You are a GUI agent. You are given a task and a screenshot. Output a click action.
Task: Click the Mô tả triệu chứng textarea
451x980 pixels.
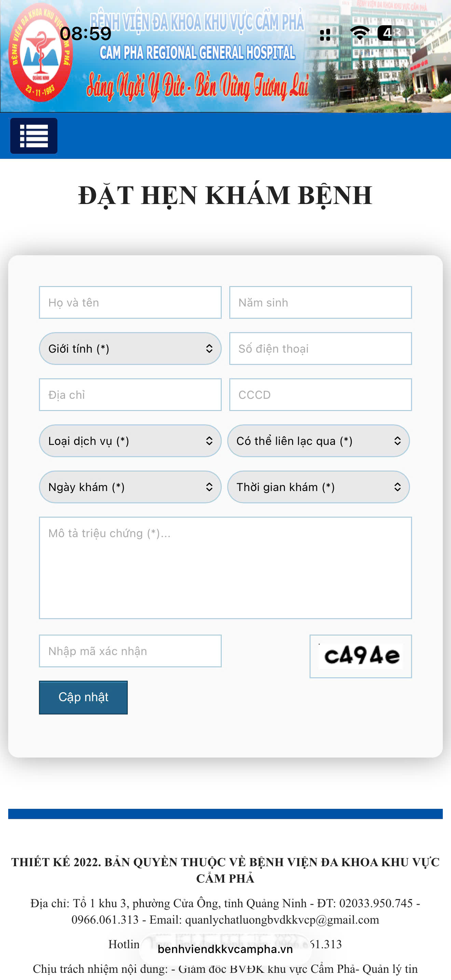coord(225,568)
